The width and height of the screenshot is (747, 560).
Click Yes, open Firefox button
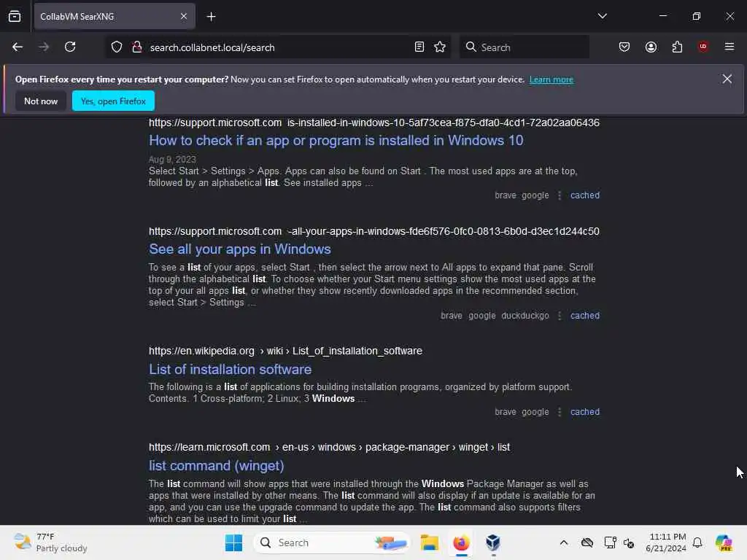coord(113,101)
